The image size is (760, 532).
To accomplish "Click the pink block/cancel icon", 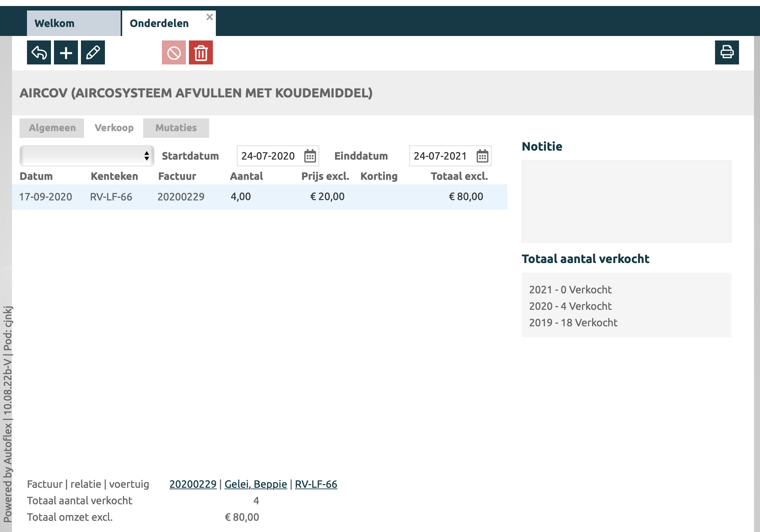I will [x=174, y=52].
